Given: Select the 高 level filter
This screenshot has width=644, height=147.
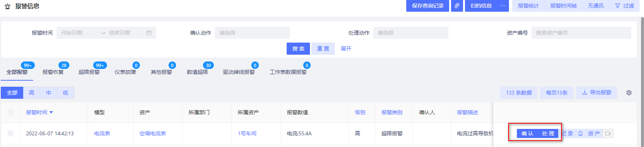Looking at the screenshot, I should tap(32, 93).
